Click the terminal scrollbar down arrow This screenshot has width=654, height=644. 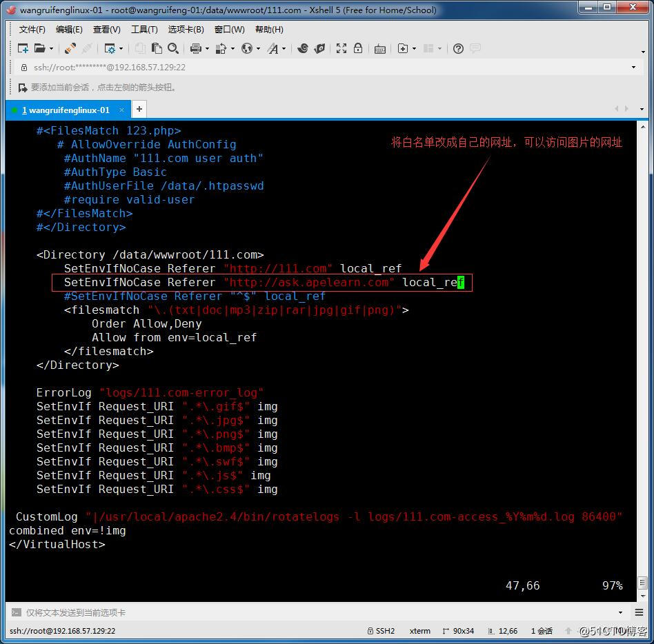pyautogui.click(x=643, y=596)
